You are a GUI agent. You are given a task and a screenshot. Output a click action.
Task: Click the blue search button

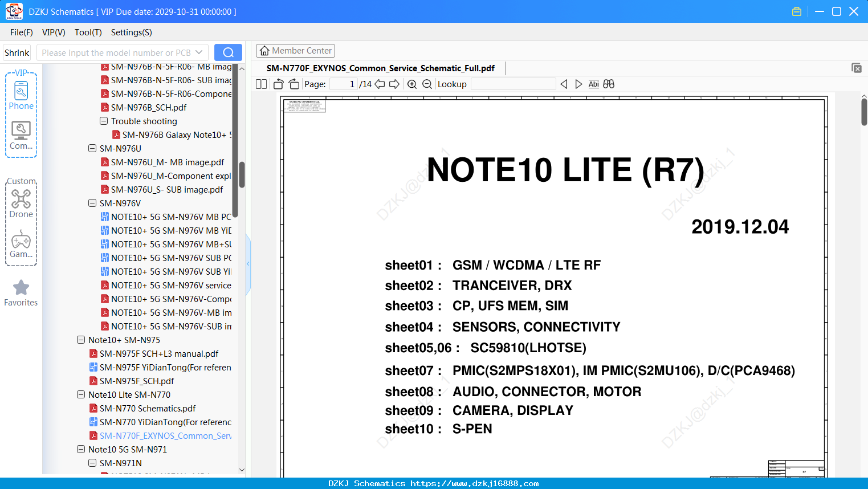pyautogui.click(x=228, y=52)
